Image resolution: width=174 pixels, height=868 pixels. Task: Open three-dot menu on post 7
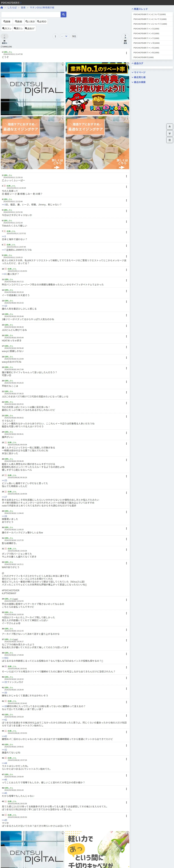pos(126,232)
